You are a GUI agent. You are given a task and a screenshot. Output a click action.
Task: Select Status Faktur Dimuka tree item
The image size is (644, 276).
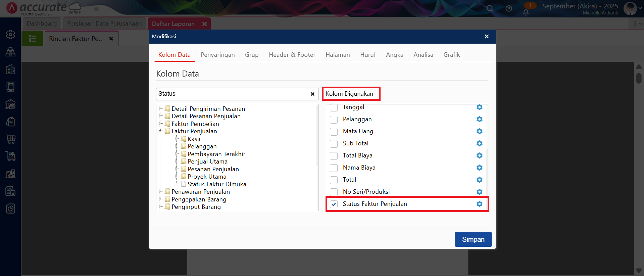point(217,184)
